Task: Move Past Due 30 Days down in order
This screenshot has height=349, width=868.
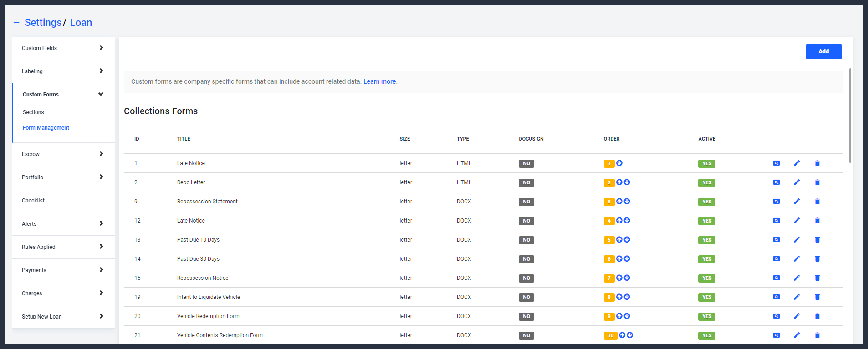Action: click(627, 259)
